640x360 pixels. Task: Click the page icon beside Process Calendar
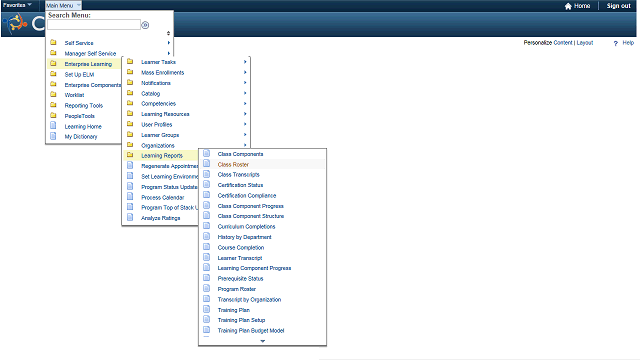(130, 197)
